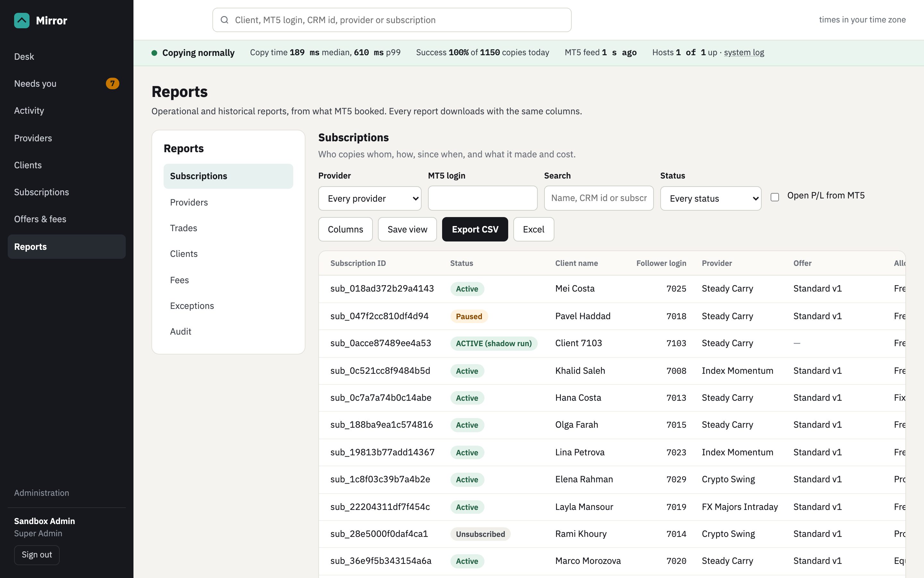Click subscription sub_36e9f5b343154a6a

(381, 561)
